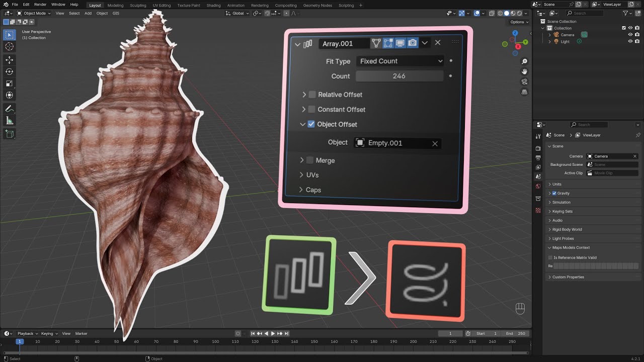Viewport: 644px width, 362px height.
Task: Select the Cursor tool
Action: point(9,47)
